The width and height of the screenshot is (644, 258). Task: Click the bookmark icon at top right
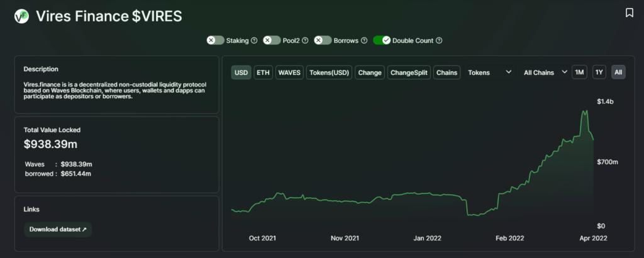point(629,13)
